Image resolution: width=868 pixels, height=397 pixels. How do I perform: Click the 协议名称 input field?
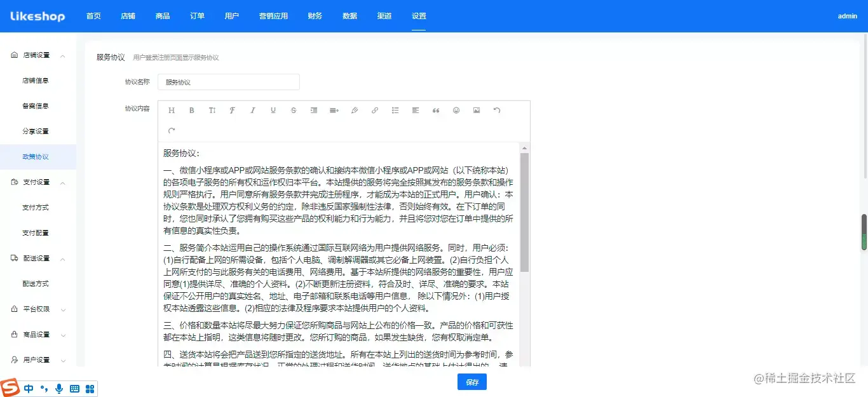[x=229, y=82]
